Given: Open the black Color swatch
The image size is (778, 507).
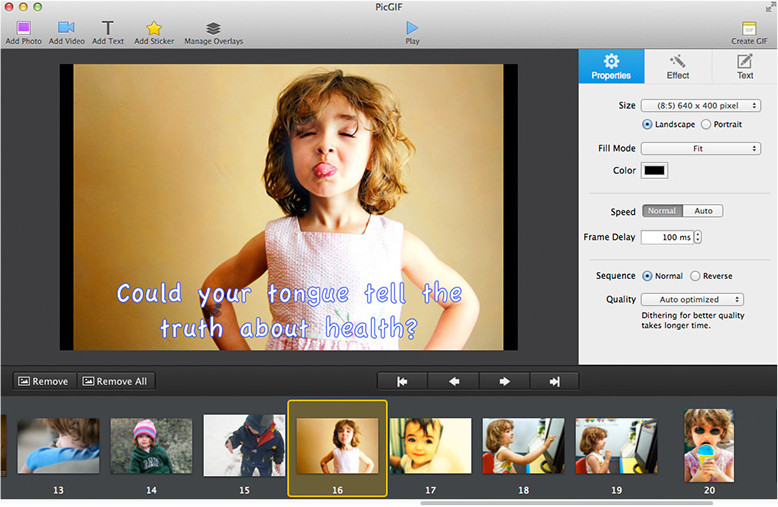Looking at the screenshot, I should click(x=654, y=170).
